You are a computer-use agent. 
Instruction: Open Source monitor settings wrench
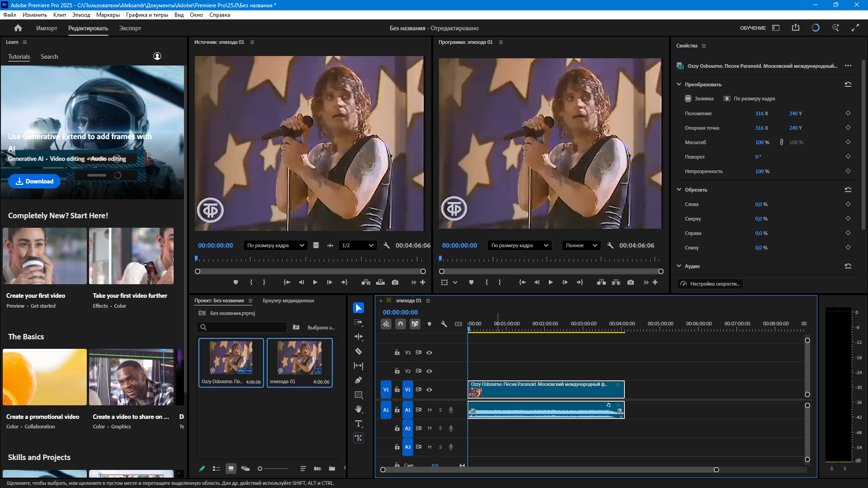tap(387, 245)
